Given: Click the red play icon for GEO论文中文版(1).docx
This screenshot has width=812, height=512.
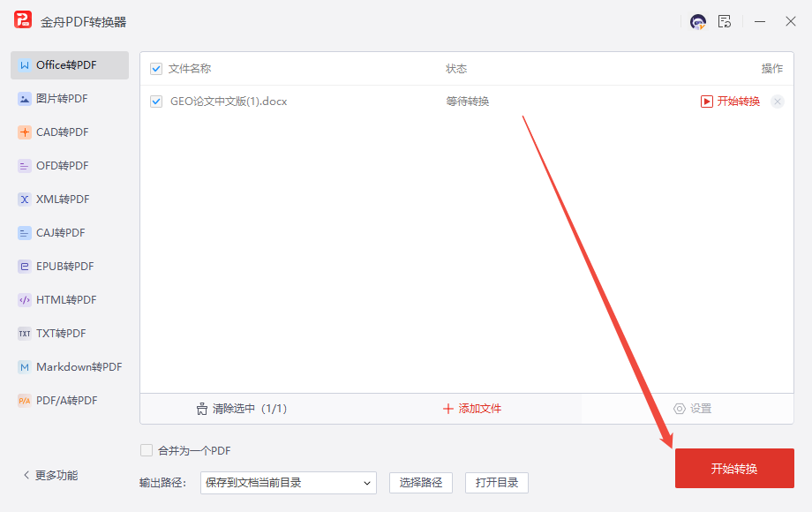Looking at the screenshot, I should point(706,102).
